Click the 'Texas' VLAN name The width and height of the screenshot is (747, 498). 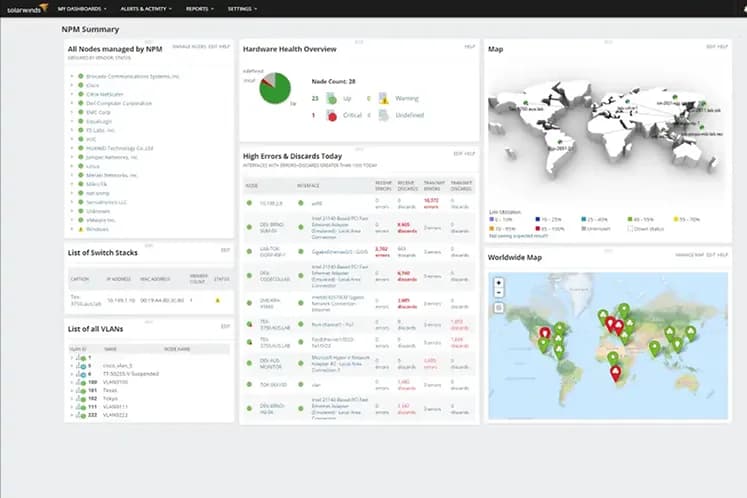click(110, 390)
